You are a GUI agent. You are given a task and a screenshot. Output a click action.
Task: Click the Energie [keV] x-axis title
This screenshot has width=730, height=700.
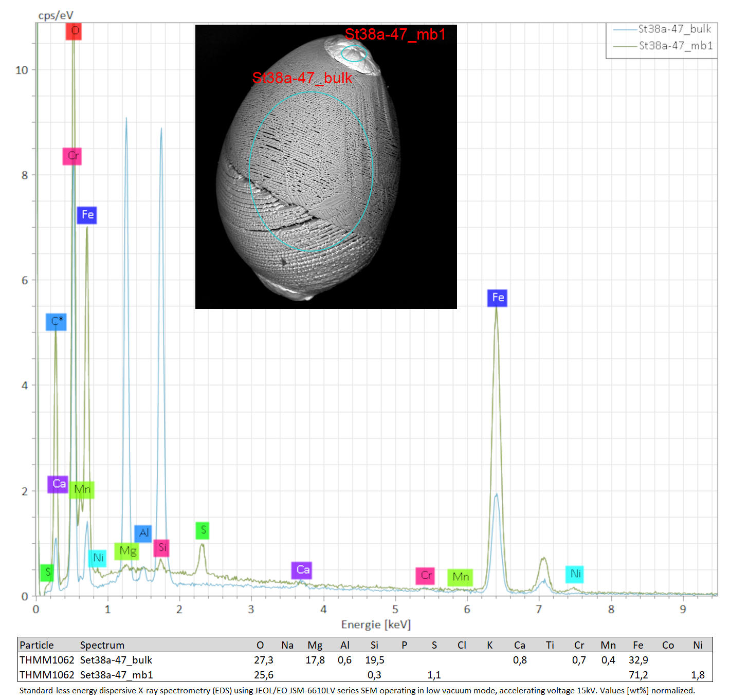376,624
